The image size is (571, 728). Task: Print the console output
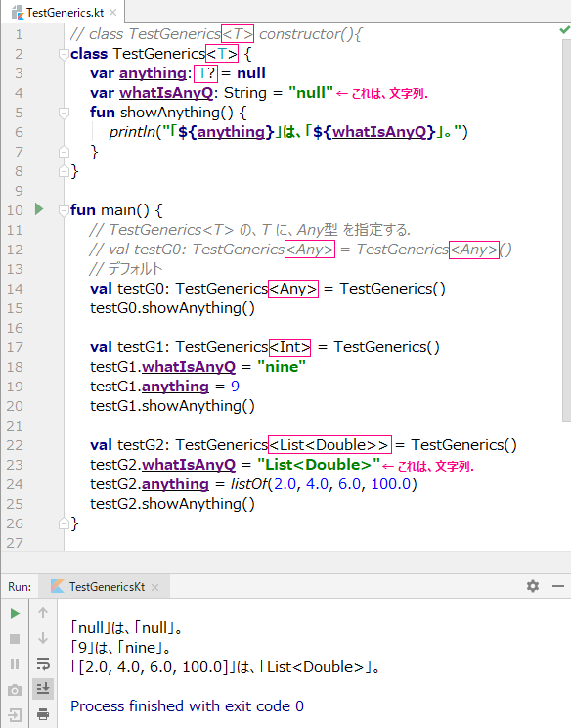coord(43,713)
